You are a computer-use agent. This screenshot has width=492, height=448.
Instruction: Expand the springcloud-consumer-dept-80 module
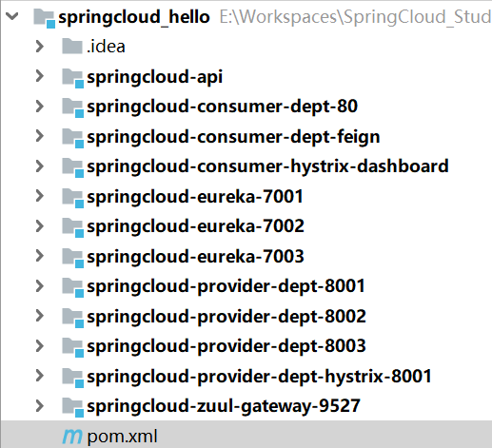coord(40,107)
